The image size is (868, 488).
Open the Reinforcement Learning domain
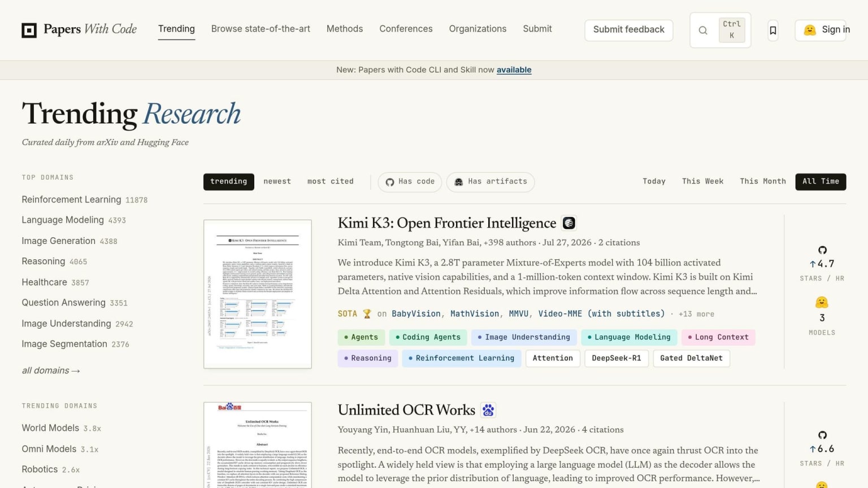pos(84,200)
